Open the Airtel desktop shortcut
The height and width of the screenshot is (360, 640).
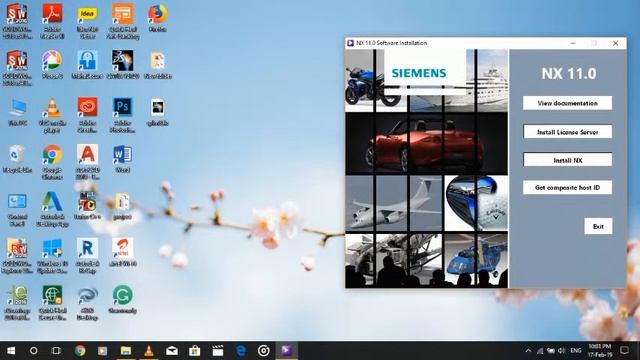[x=122, y=252]
